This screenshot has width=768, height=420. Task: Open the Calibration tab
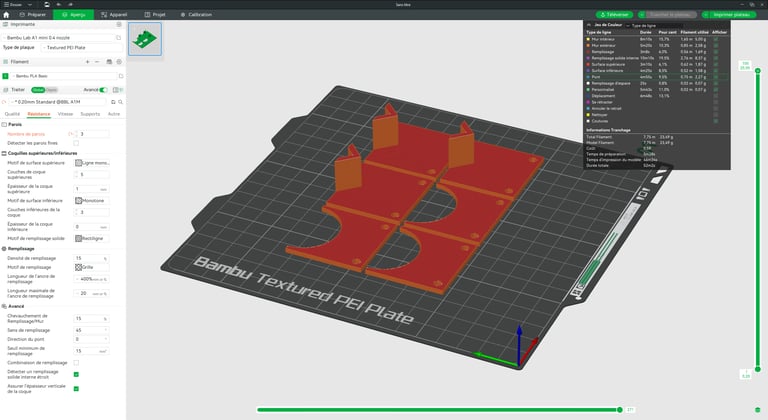pyautogui.click(x=196, y=15)
